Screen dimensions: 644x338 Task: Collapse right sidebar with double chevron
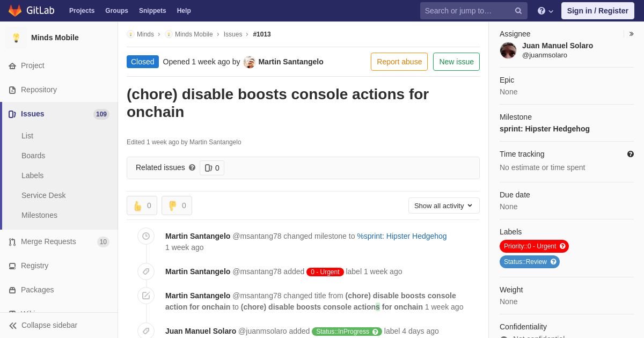point(631,34)
